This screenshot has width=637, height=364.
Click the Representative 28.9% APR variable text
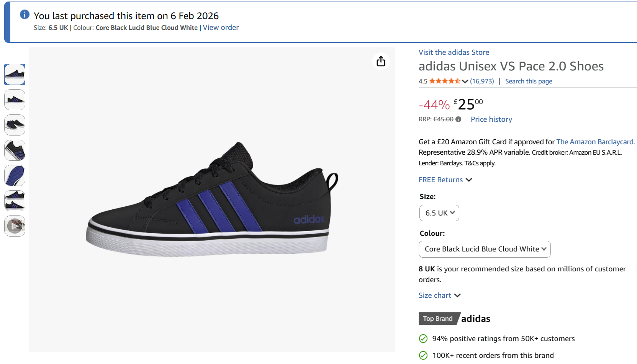tap(474, 152)
